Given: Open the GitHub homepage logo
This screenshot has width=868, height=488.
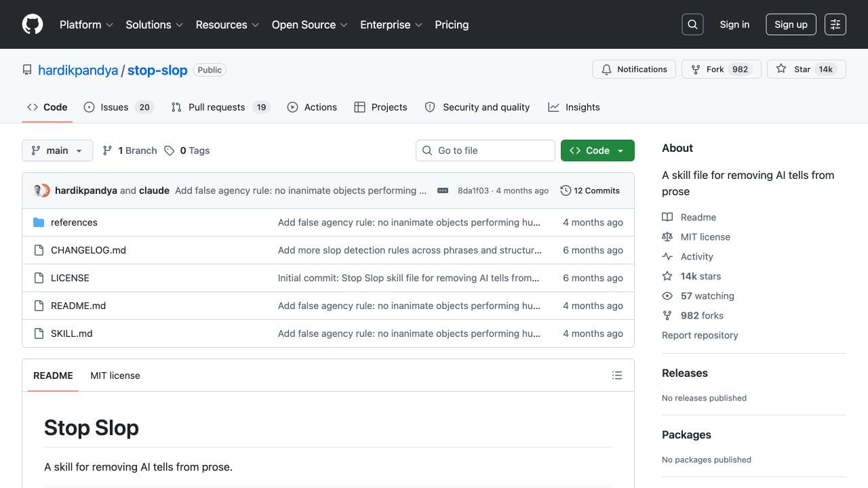Looking at the screenshot, I should [33, 24].
